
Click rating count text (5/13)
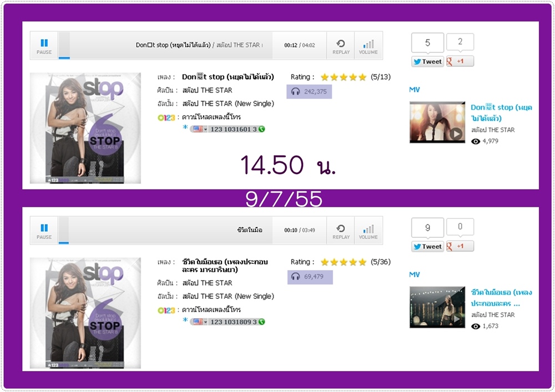(381, 77)
